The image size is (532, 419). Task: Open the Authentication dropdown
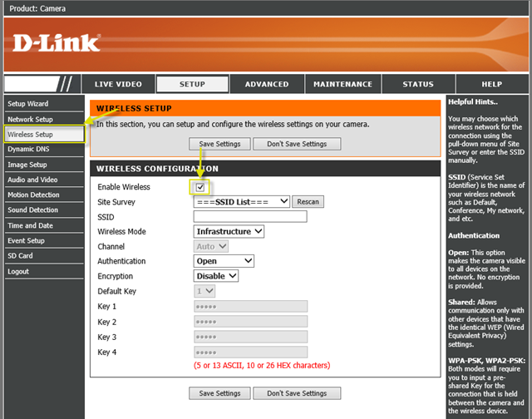pos(224,261)
